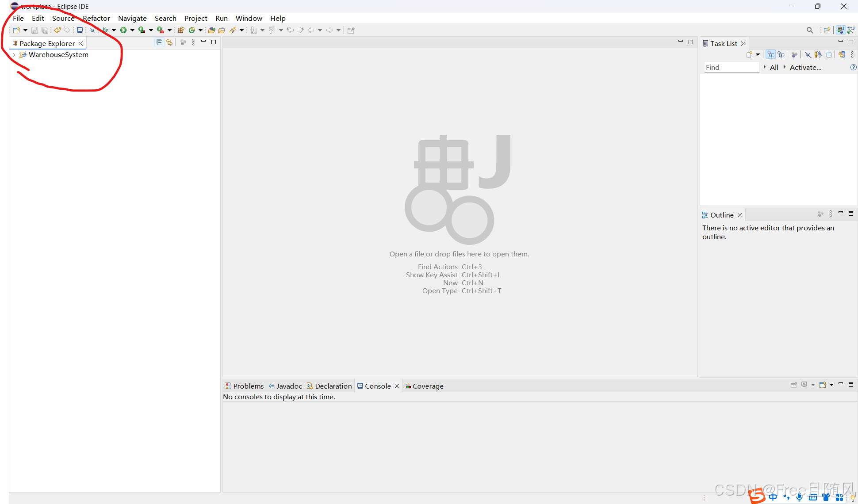
Task: Click the green Run button
Action: coord(123,30)
